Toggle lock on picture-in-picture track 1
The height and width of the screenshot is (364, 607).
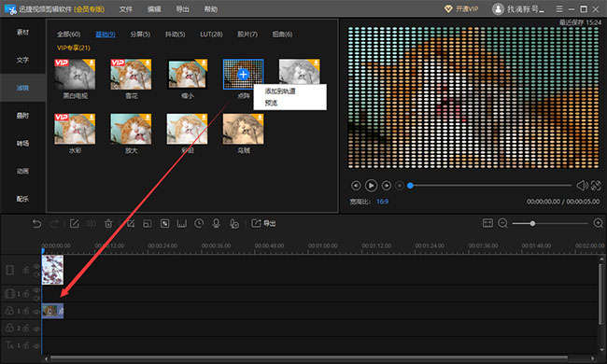coord(25,294)
